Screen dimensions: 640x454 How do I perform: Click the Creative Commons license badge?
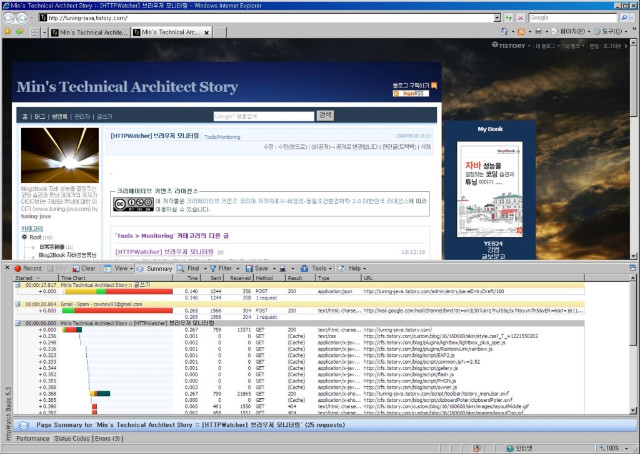click(133, 204)
